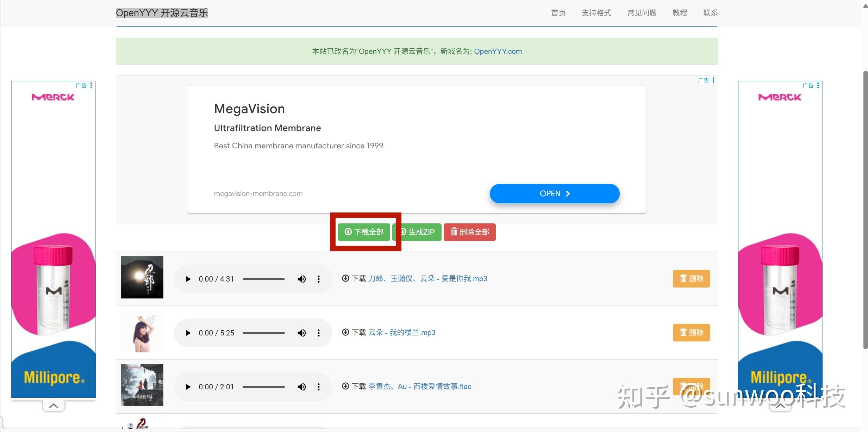
Task: Click download icon beside 我的楼兰.mp3
Action: 345,332
